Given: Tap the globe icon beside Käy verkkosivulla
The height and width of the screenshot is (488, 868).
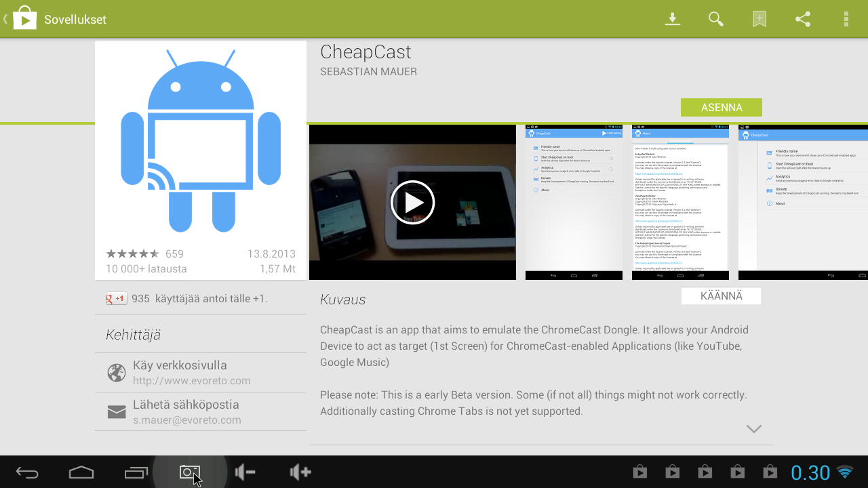Looking at the screenshot, I should pyautogui.click(x=117, y=373).
